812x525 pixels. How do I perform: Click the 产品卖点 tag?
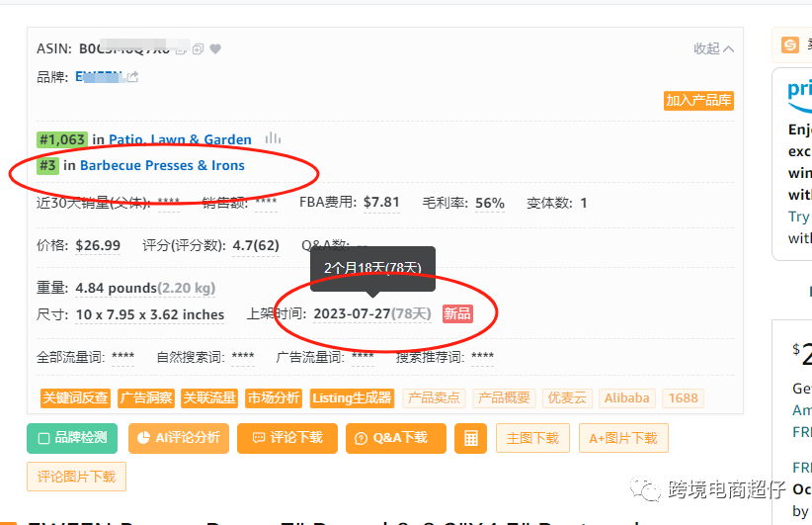(434, 398)
